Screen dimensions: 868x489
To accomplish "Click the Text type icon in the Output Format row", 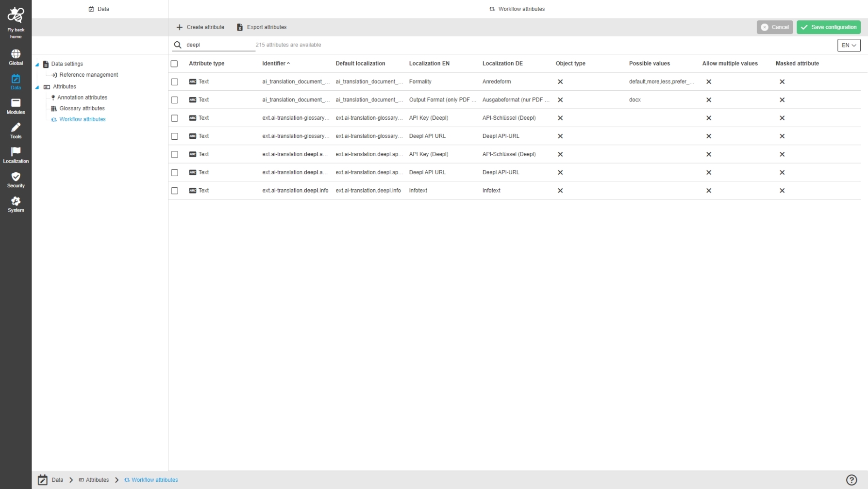I will 193,100.
